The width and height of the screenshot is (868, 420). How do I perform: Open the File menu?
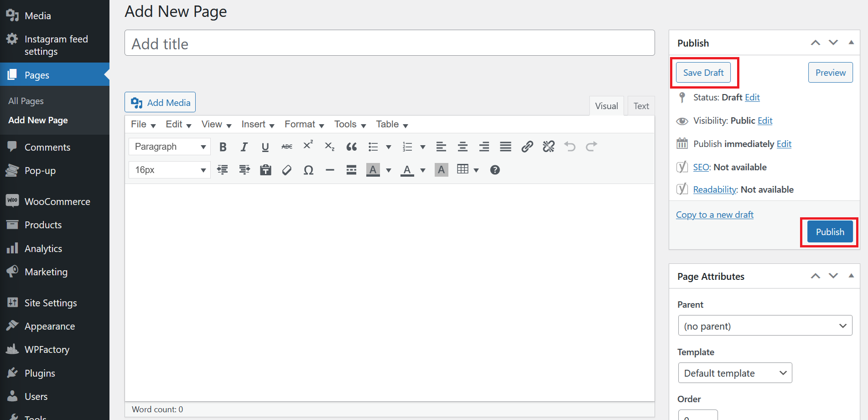click(143, 124)
